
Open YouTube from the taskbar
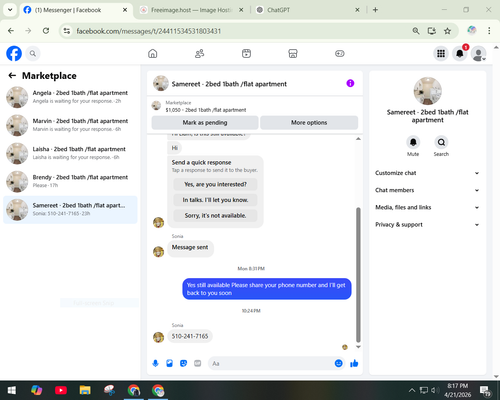click(61, 390)
